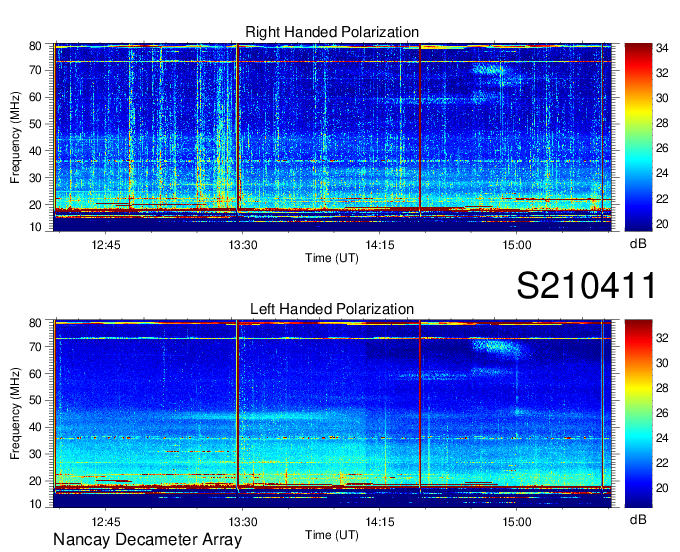Click the 12:45 tick label under the Left Handed plot
Viewport: 680px width, 552px height.
(106, 522)
